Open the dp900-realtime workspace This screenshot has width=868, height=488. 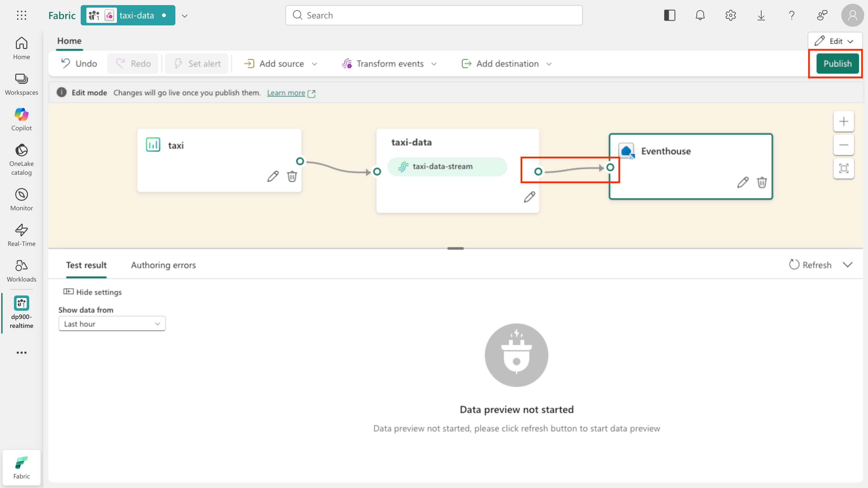[x=22, y=312]
